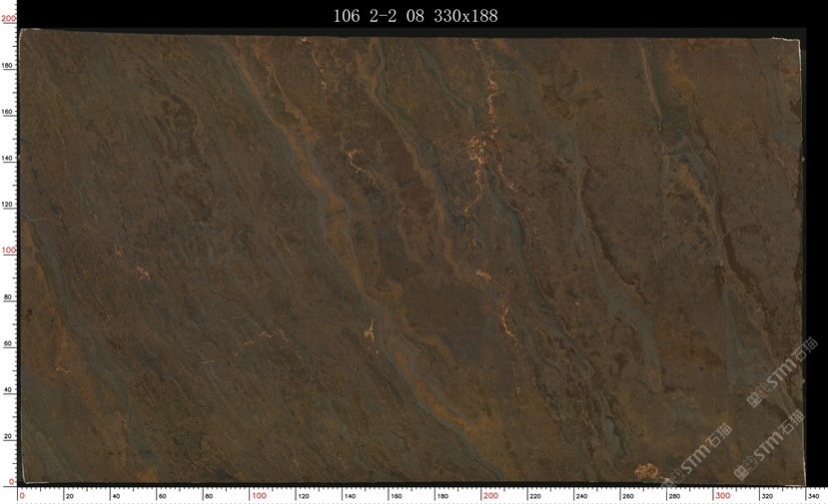
Task: Select the 180 label on vertical ruler
Action: (8, 66)
